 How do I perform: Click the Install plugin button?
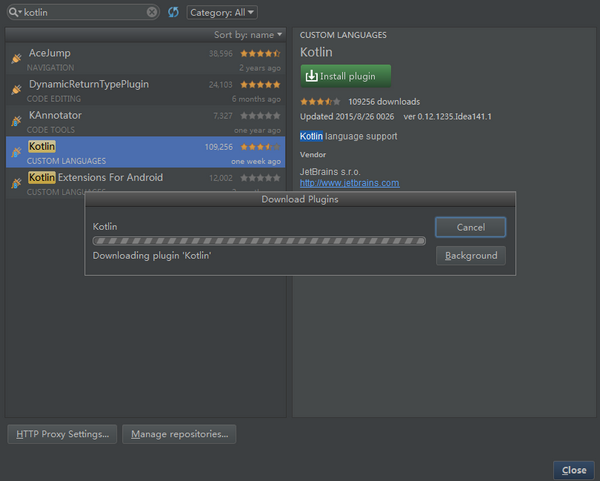coord(346,76)
